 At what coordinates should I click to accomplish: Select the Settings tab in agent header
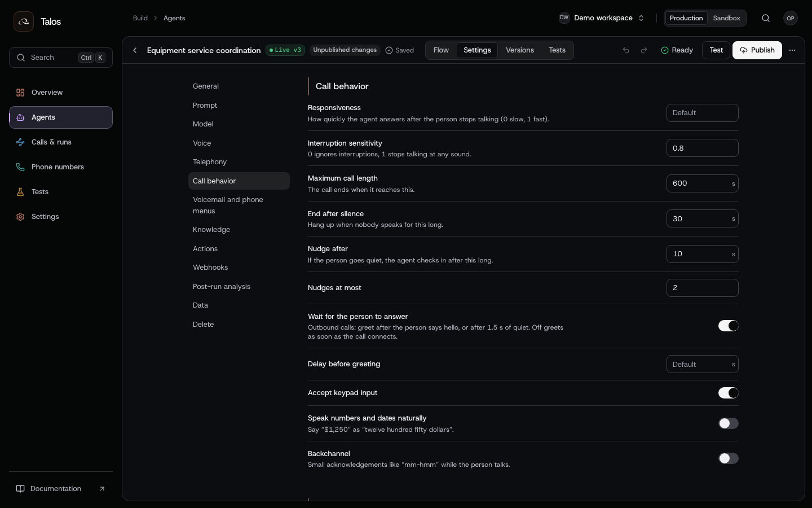[x=477, y=50]
